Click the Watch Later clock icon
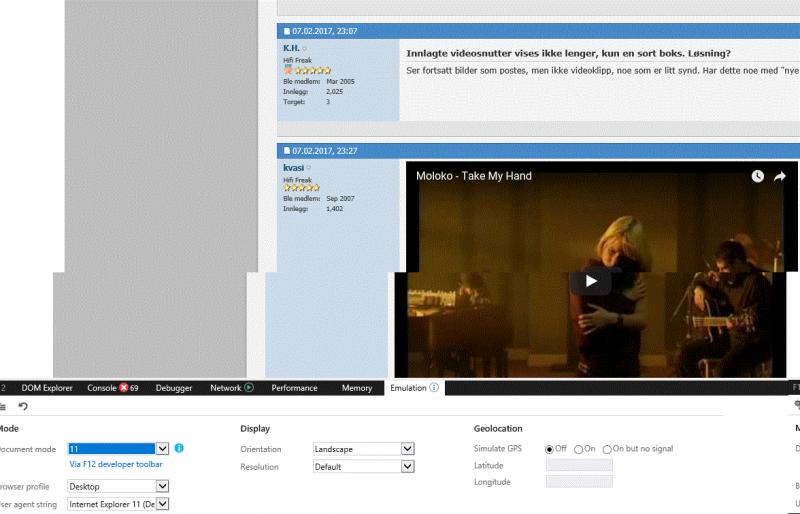Screen dimensions: 800x514 tap(758, 176)
